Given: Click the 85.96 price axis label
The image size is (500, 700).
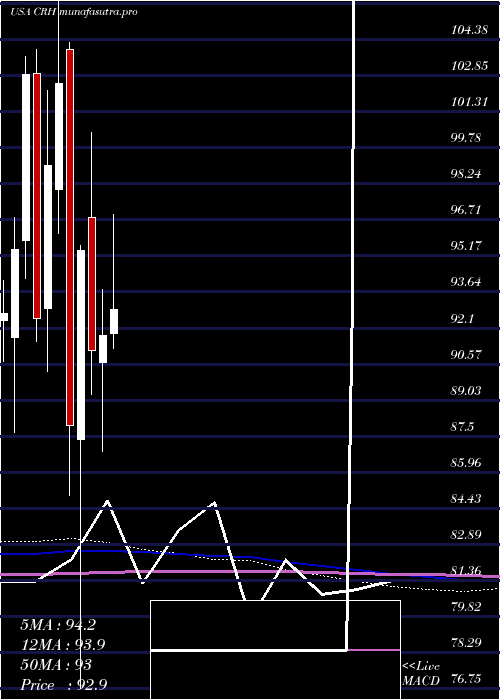Looking at the screenshot, I should point(468,462).
